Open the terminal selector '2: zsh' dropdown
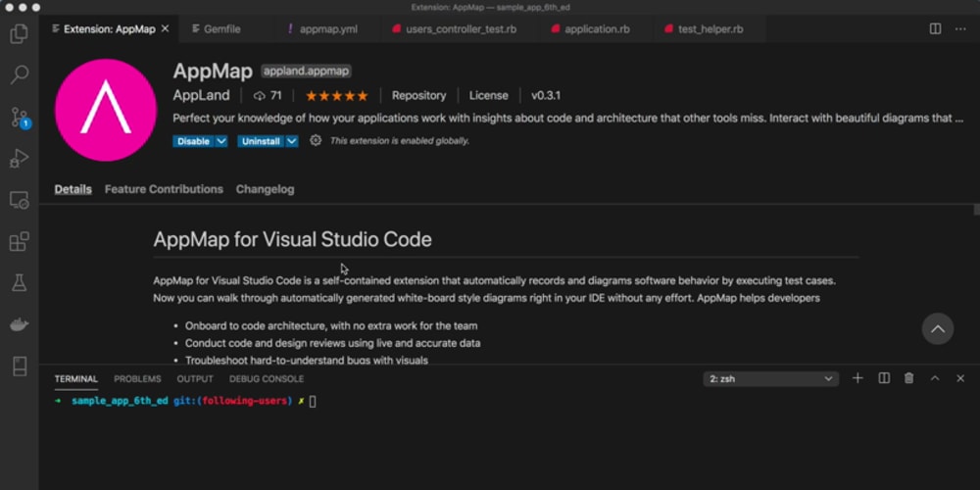This screenshot has height=490, width=980. point(770,378)
